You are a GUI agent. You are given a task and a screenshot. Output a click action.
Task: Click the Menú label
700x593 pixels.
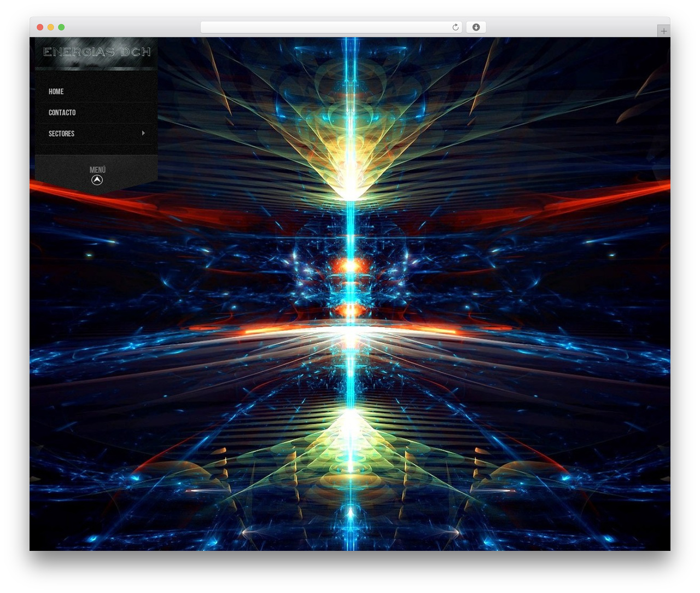pos(97,170)
